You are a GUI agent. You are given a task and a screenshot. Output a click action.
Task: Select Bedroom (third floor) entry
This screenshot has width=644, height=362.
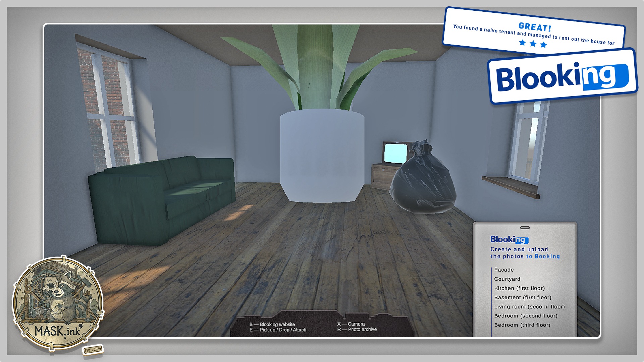(x=522, y=325)
